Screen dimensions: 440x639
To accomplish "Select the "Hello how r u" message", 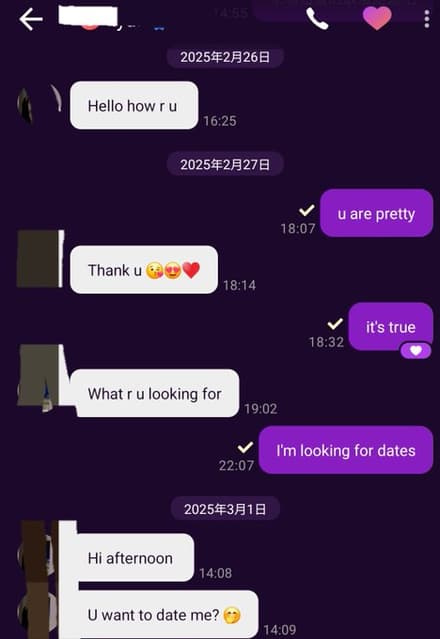I will coord(134,106).
